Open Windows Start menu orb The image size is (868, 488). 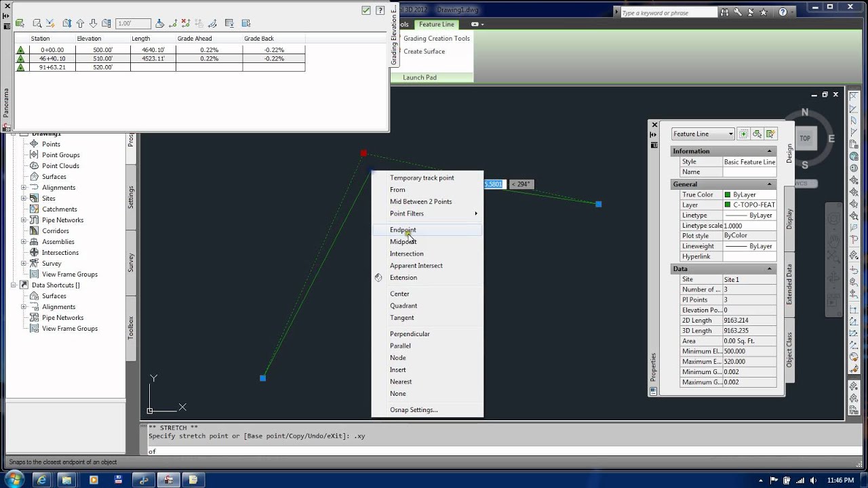[13, 479]
